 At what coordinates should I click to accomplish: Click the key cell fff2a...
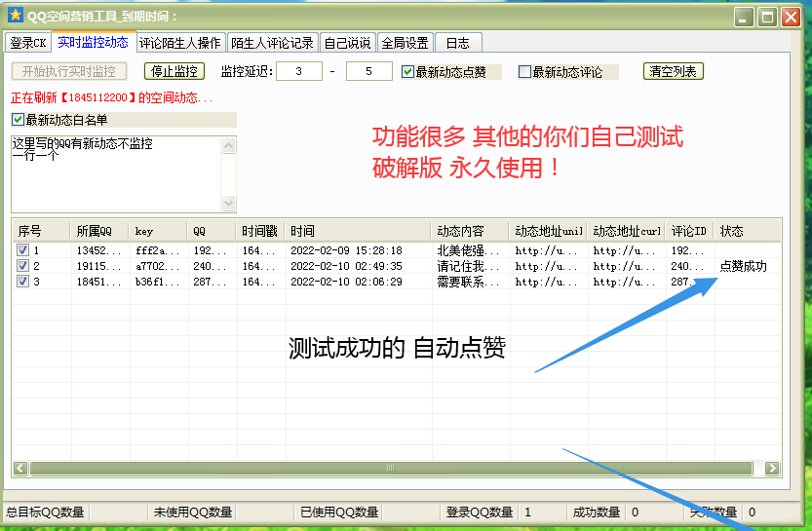(x=158, y=250)
